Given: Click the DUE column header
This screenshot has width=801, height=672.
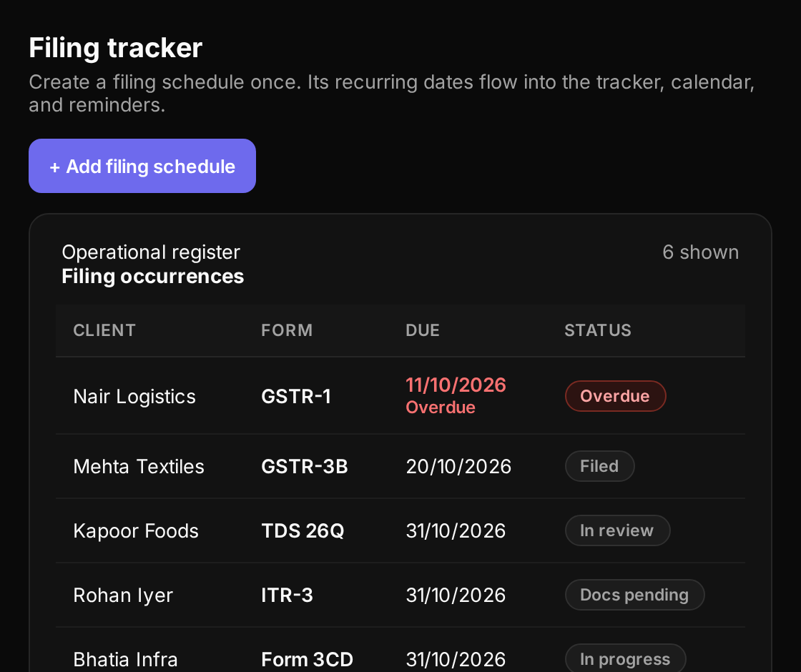Looking at the screenshot, I should tap(423, 330).
